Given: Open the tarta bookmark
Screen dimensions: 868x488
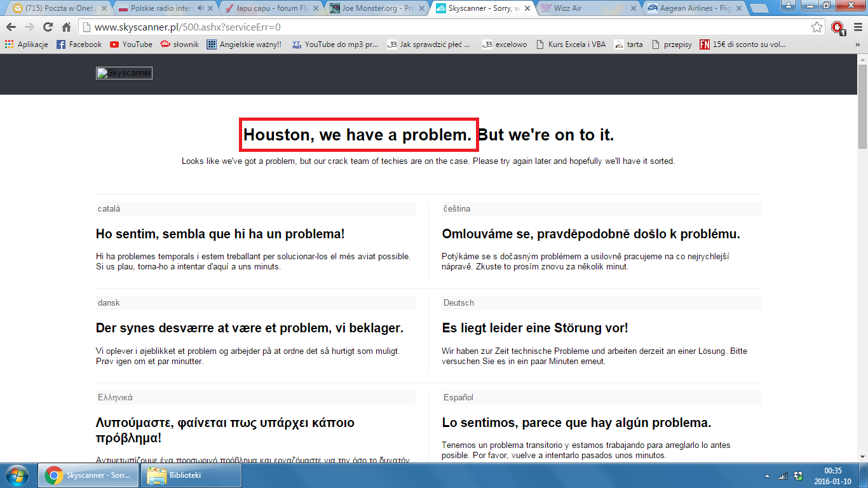Looking at the screenshot, I should coord(628,44).
